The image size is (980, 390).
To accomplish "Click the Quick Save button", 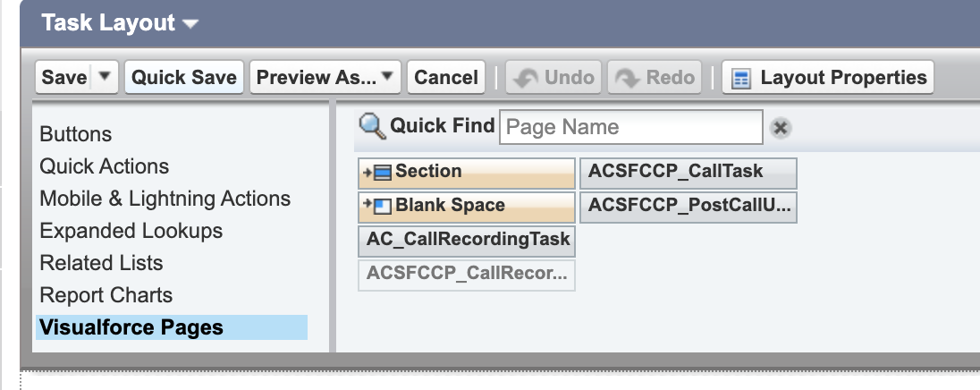I will click(x=184, y=77).
